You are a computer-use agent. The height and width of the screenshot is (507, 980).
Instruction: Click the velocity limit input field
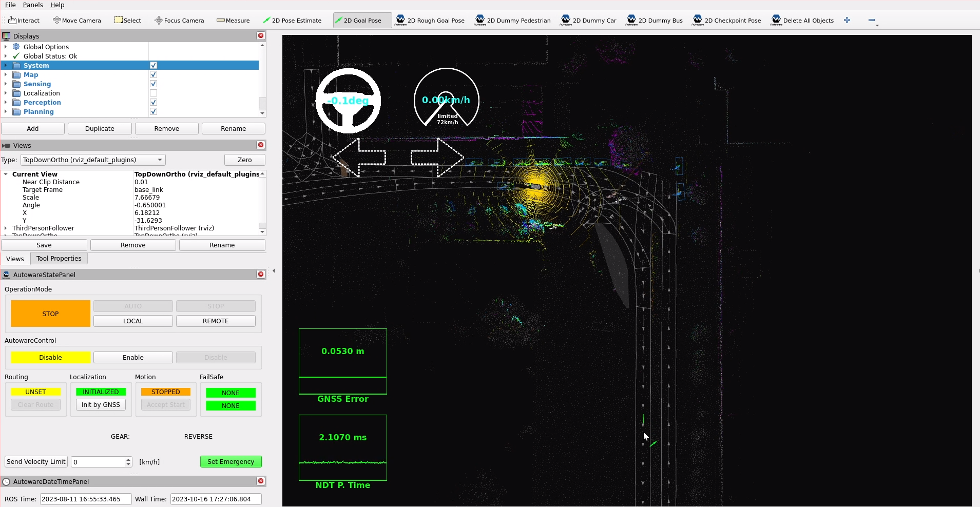click(x=98, y=462)
